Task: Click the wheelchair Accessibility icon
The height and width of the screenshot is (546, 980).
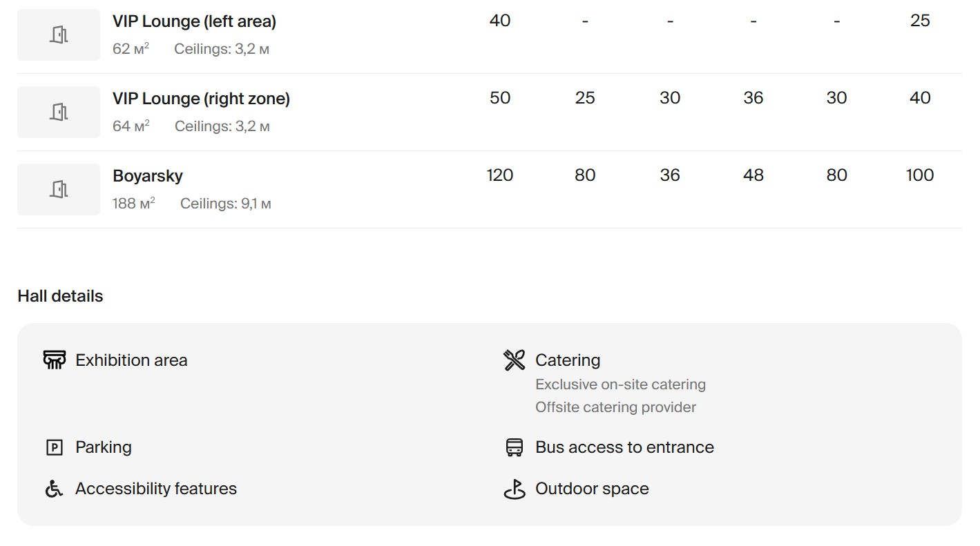Action: tap(54, 489)
